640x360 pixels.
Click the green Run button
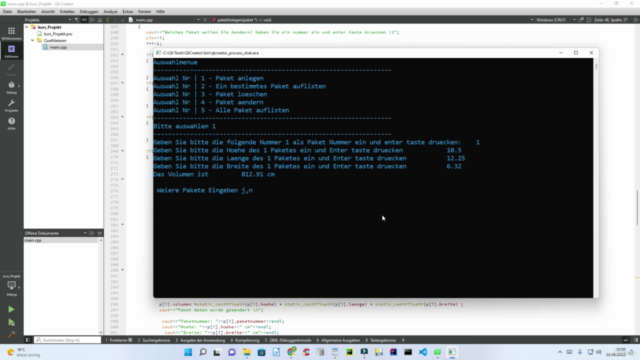(11, 309)
